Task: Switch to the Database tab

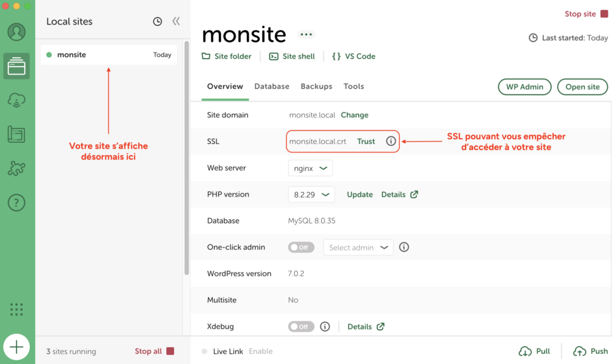Action: click(272, 86)
